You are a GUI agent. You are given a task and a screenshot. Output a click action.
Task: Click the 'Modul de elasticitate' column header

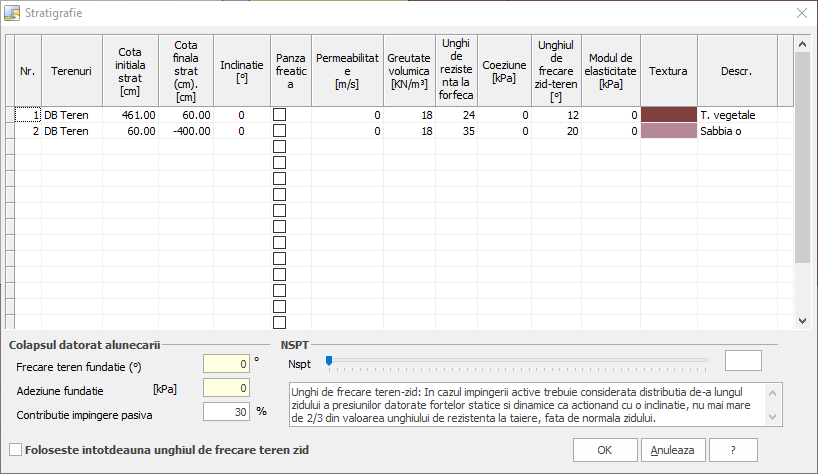tap(611, 71)
